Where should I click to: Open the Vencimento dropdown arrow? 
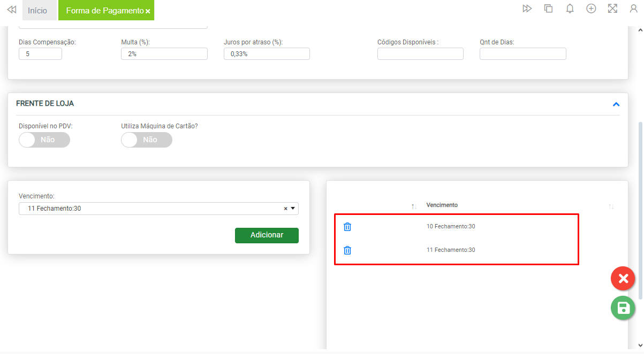point(293,209)
